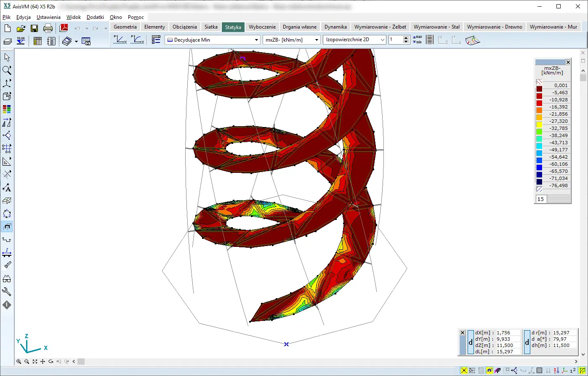Select the Zoom magnifier tool in left sidebar
588x376 pixels.
(7, 70)
